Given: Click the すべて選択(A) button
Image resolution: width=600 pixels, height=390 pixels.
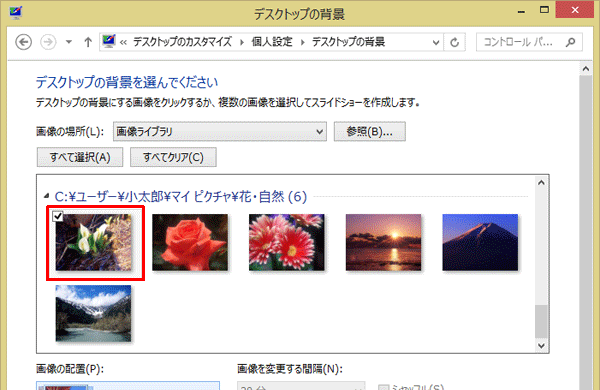Looking at the screenshot, I should [x=80, y=157].
